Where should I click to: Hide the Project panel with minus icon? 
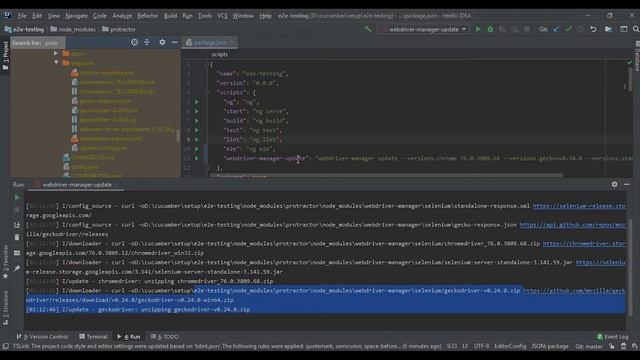coord(174,42)
